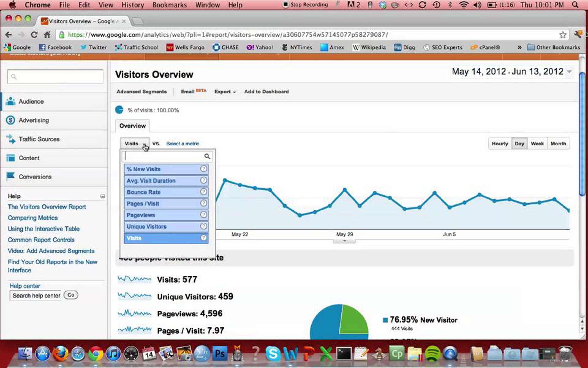The width and height of the screenshot is (588, 368).
Task: Click the Content section icon in sidebar
Action: [x=11, y=158]
